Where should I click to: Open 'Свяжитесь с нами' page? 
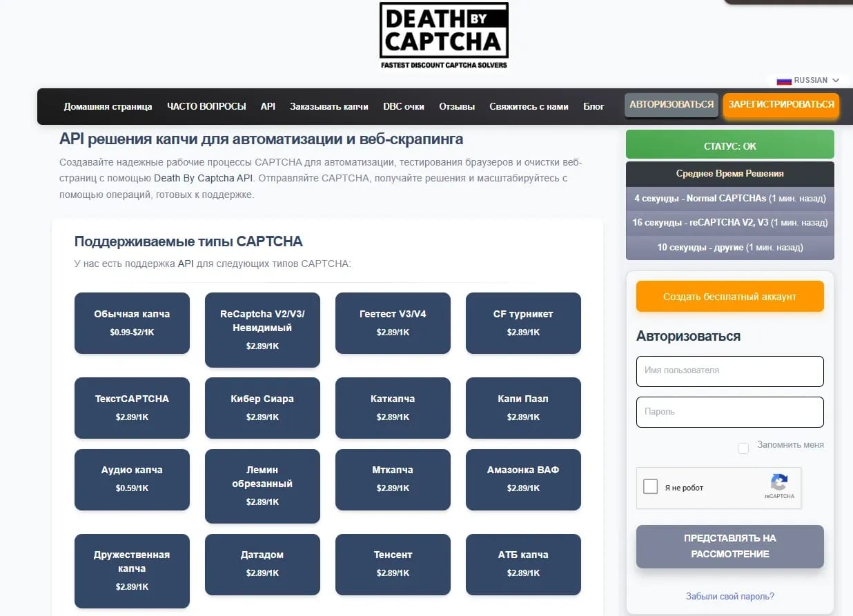pyautogui.click(x=529, y=107)
